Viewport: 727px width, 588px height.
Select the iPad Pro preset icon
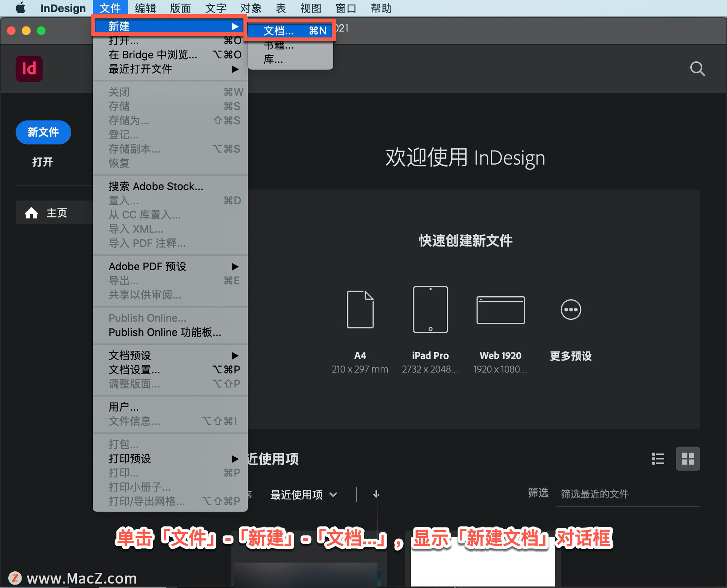point(430,309)
